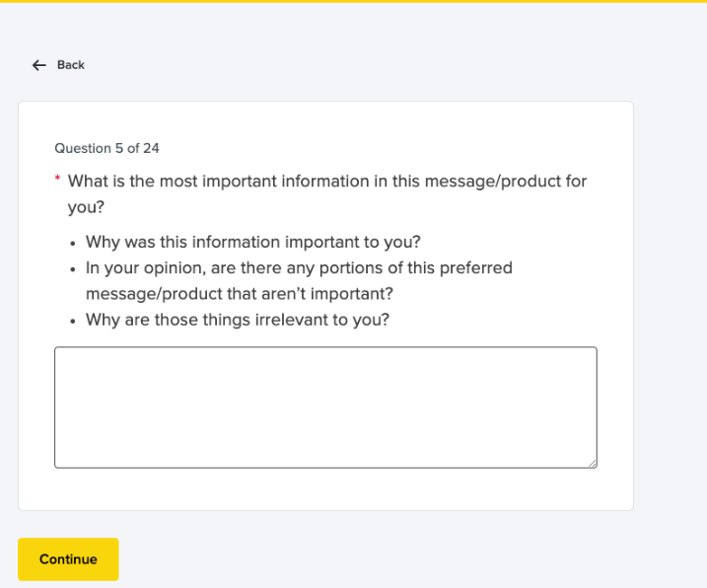Focus the empty answer text area
This screenshot has width=707, height=588.
325,406
